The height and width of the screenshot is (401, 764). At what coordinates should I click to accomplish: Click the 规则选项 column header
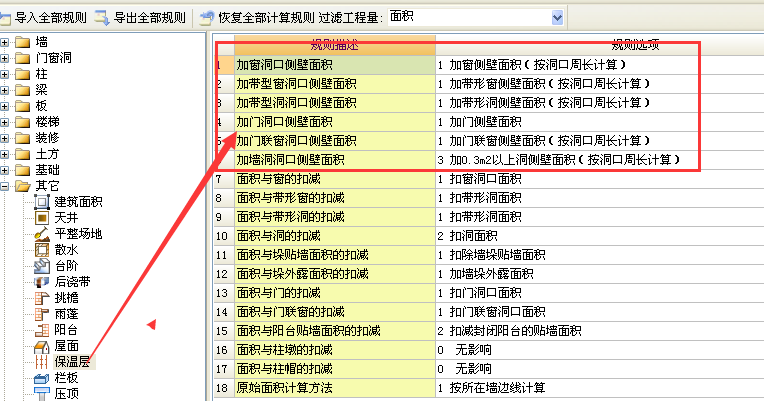tap(600, 45)
